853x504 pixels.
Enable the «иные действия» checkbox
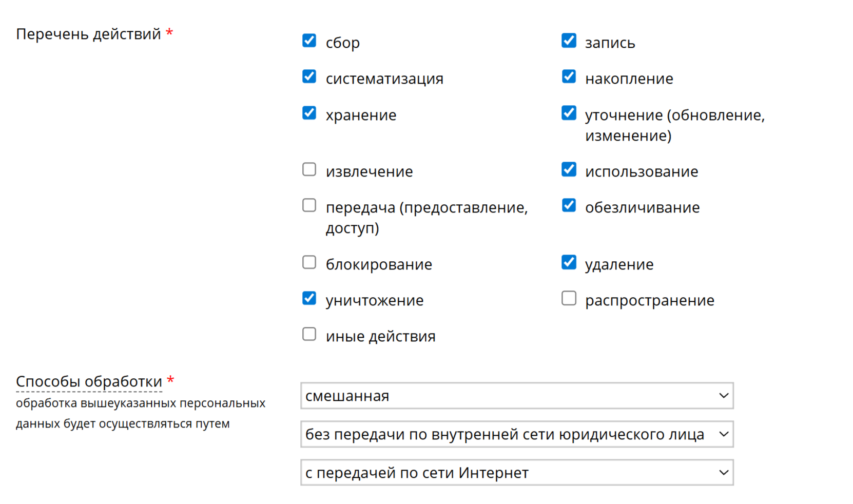click(309, 334)
